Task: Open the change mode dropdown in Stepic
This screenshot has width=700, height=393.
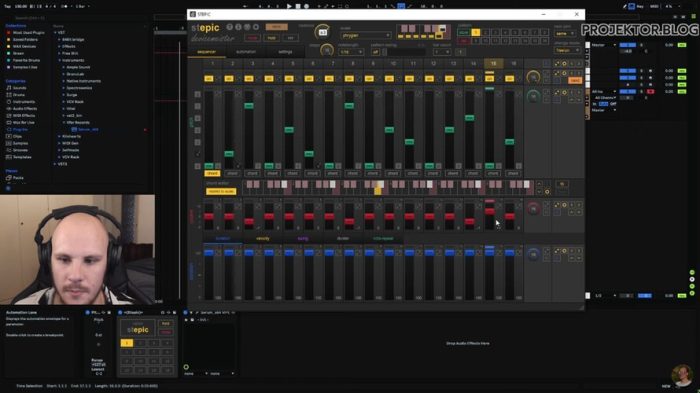Action: click(567, 50)
